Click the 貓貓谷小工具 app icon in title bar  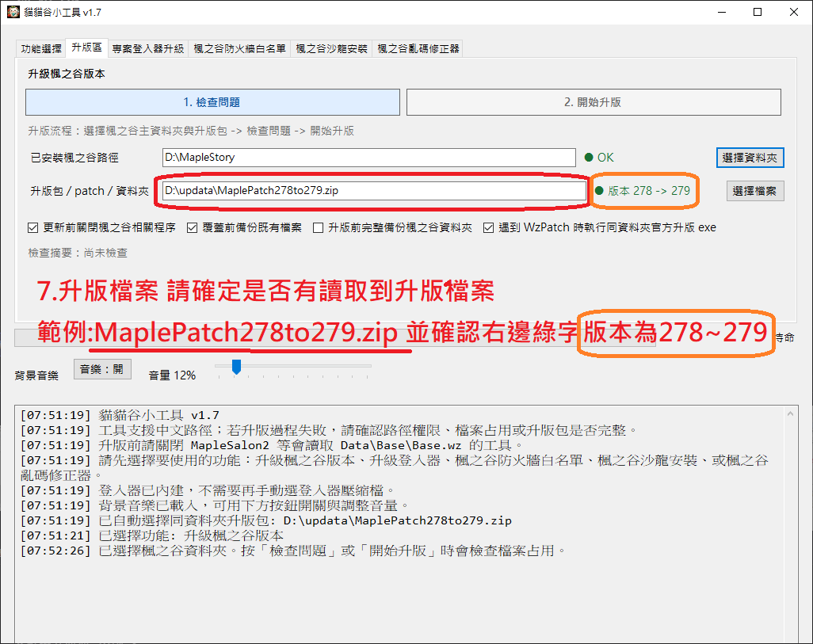click(x=13, y=11)
